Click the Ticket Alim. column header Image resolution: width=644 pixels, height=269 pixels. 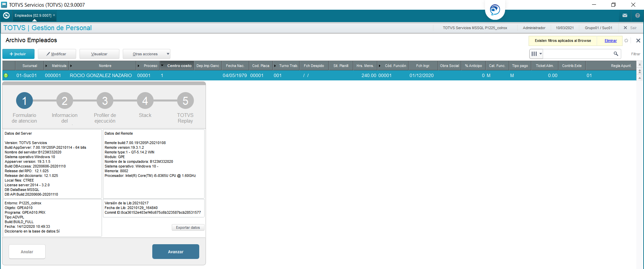(545, 66)
